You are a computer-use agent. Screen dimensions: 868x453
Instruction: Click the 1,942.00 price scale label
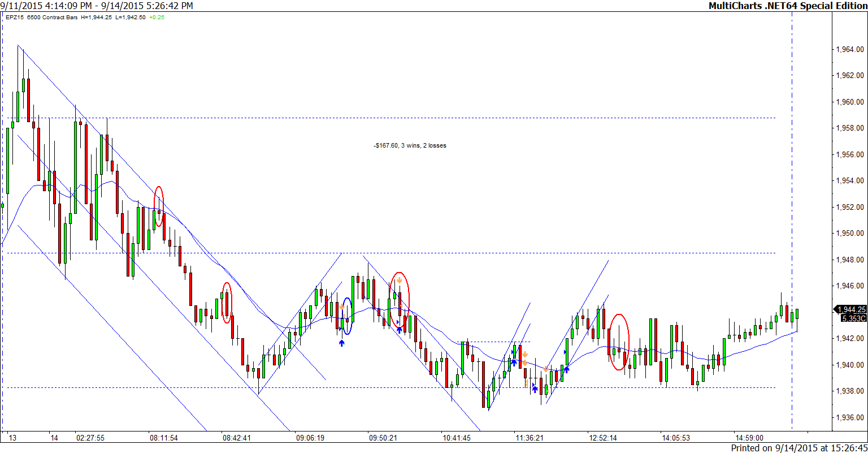[851, 338]
